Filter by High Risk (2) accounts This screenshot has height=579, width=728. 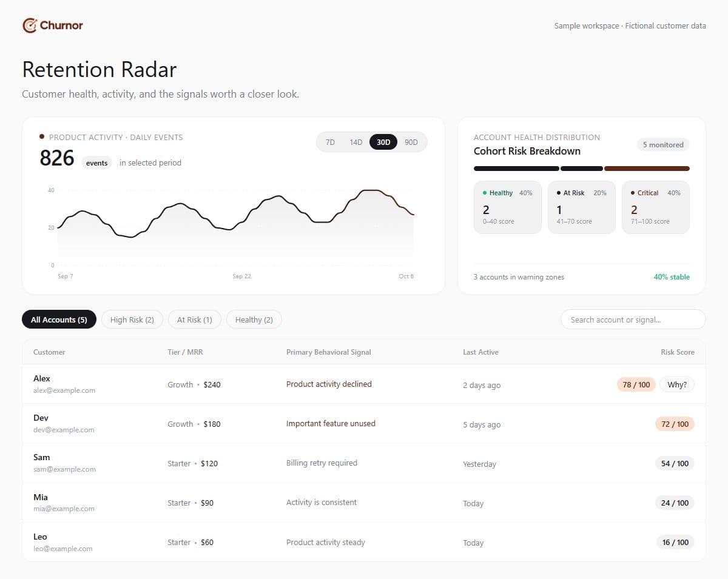[132, 320]
